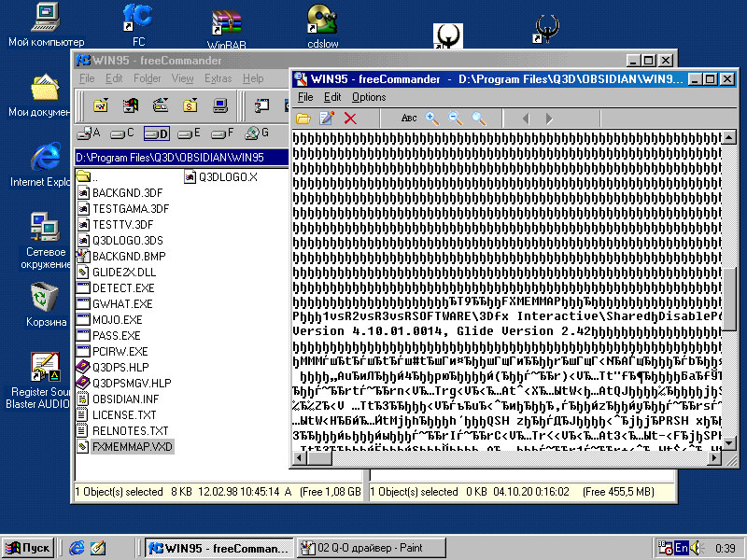The image size is (747, 560).
Task: Click viewer vertical scrollbar up arrow
Action: coord(729,137)
